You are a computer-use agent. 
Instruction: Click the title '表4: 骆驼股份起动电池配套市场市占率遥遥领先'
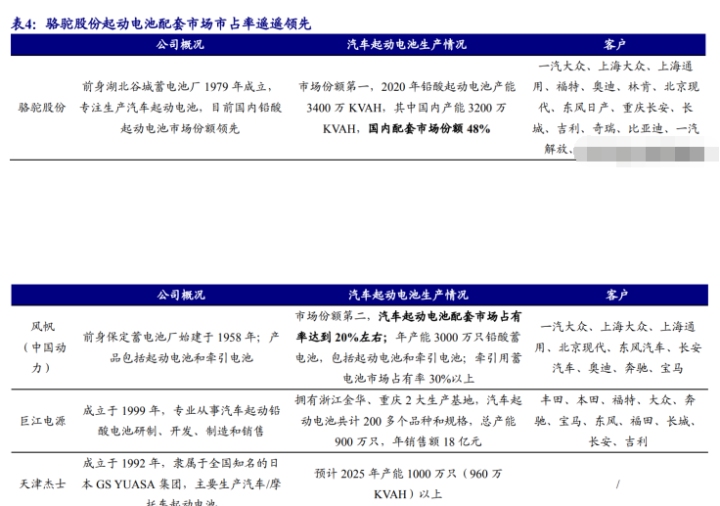(161, 23)
